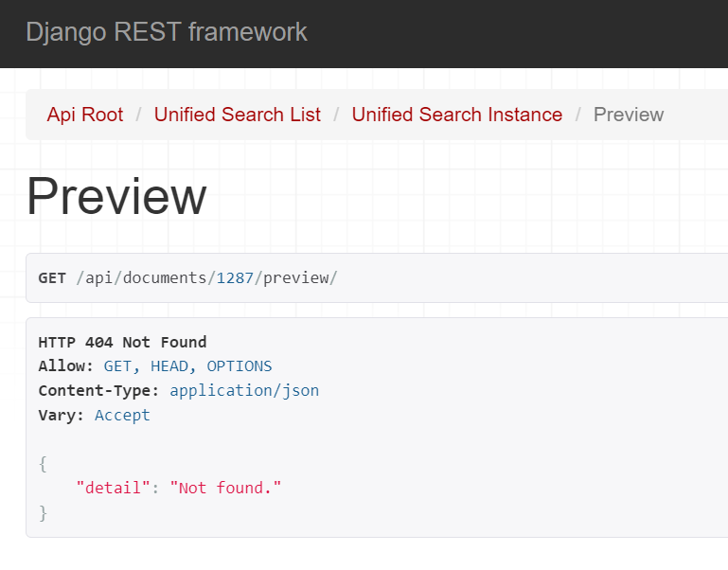Open Unified Search List breadcrumb
Image resolution: width=728 pixels, height=570 pixels.
[x=238, y=115]
